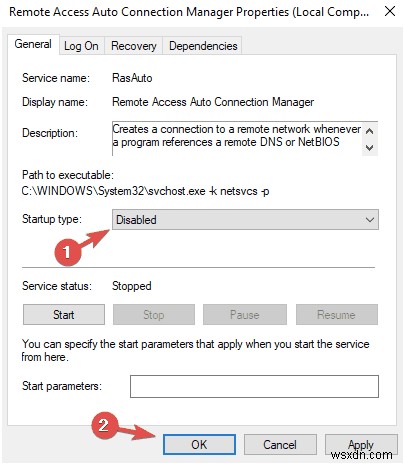Click inside the Description text box
This screenshot has width=404, height=465.
pos(237,138)
